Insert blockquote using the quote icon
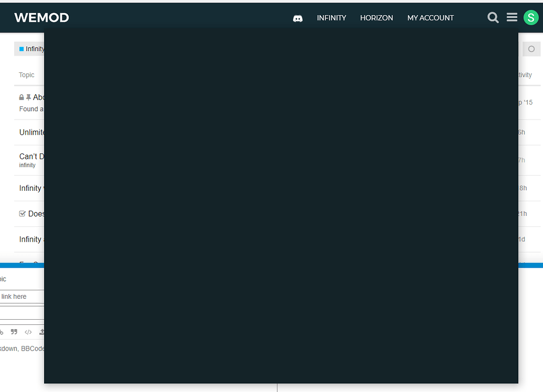543x392 pixels. point(14,332)
